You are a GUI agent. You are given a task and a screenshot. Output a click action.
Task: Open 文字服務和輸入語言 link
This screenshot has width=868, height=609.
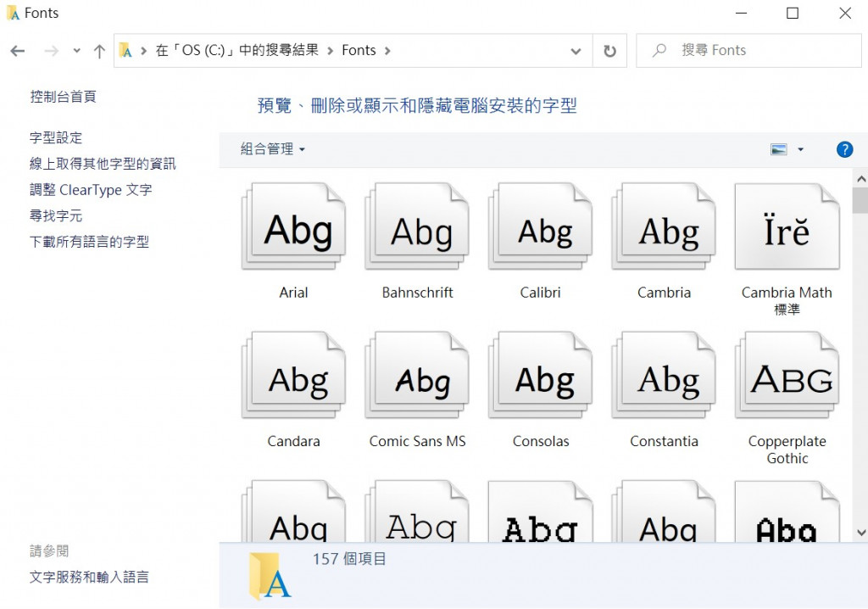click(89, 577)
